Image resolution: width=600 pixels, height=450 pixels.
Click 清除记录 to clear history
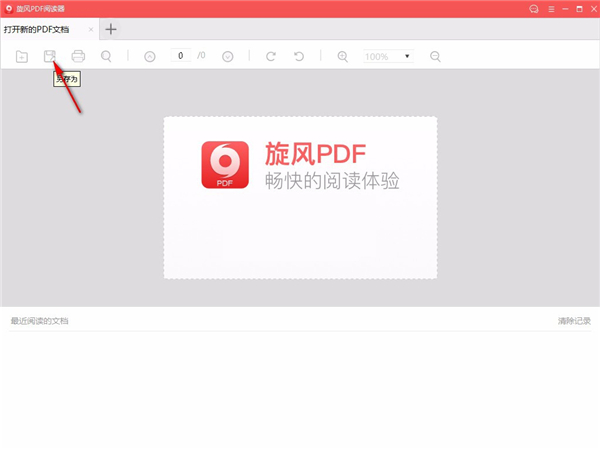tap(574, 321)
